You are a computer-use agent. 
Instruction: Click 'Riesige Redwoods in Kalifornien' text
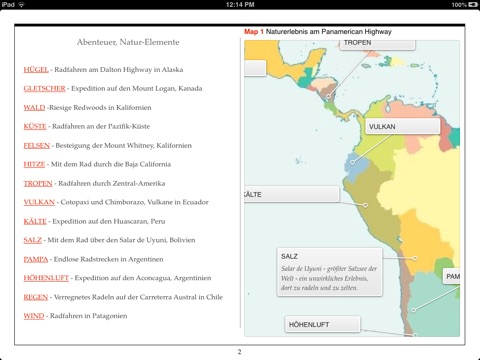[100, 107]
